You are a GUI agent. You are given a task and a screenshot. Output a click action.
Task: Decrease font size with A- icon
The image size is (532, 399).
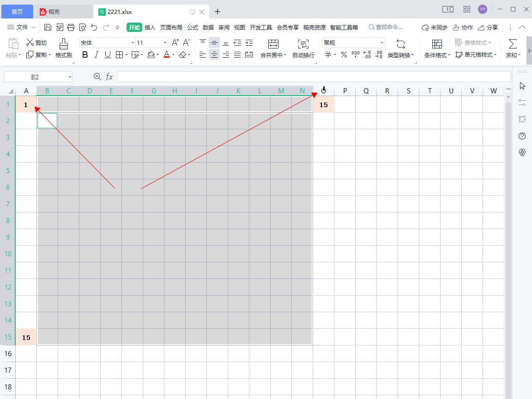point(186,42)
